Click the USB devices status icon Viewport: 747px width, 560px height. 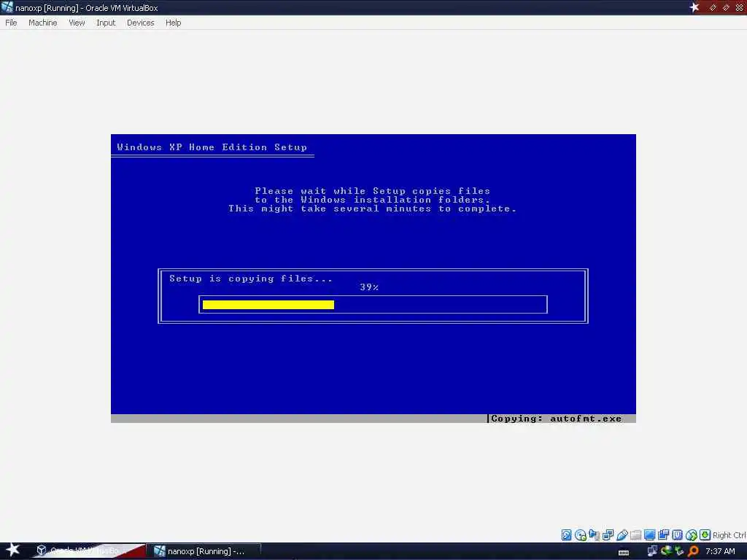[x=622, y=534]
